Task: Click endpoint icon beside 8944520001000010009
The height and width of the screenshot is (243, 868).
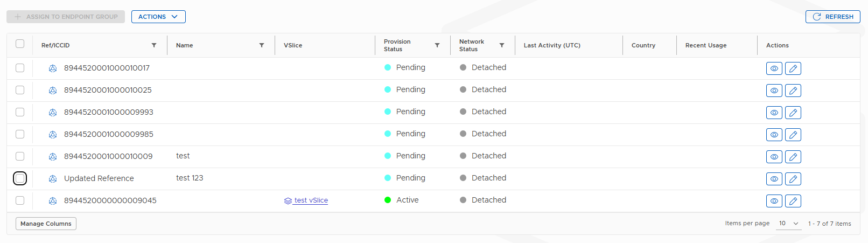Action: (x=53, y=157)
